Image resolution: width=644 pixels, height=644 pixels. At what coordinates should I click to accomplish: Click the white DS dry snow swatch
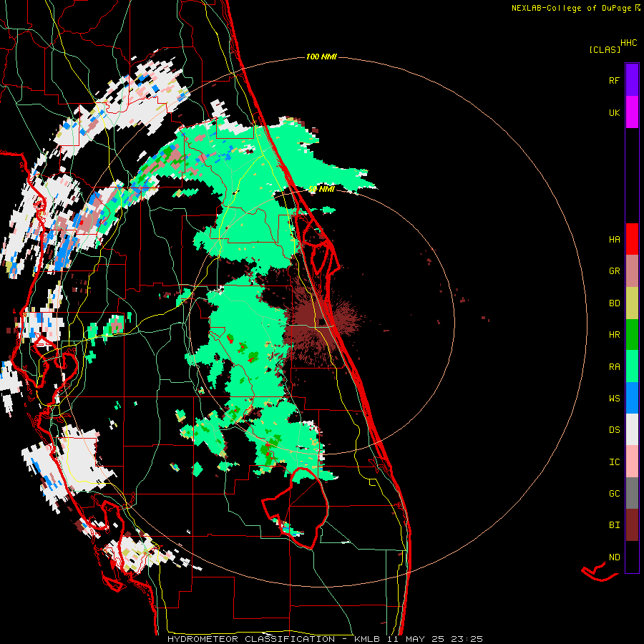(632, 429)
